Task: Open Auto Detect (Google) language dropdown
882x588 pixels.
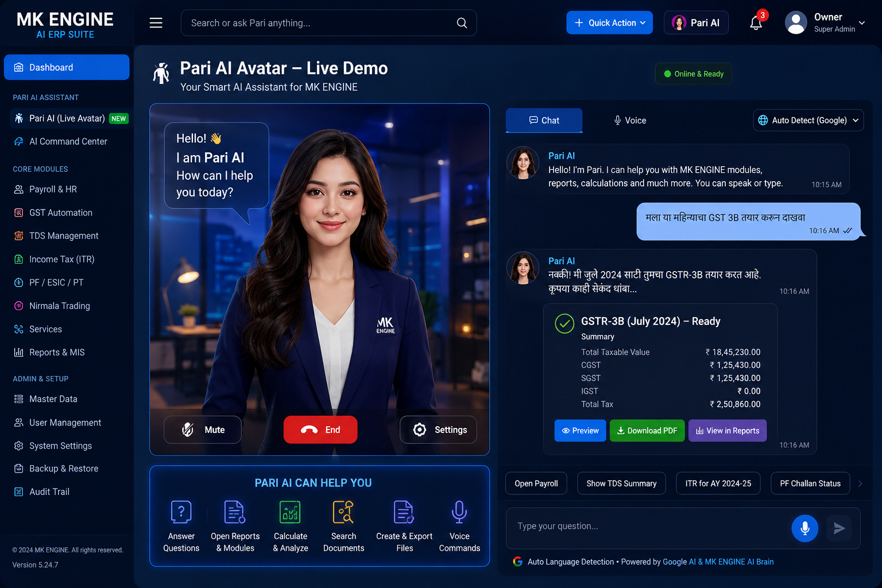Action: pyautogui.click(x=808, y=120)
